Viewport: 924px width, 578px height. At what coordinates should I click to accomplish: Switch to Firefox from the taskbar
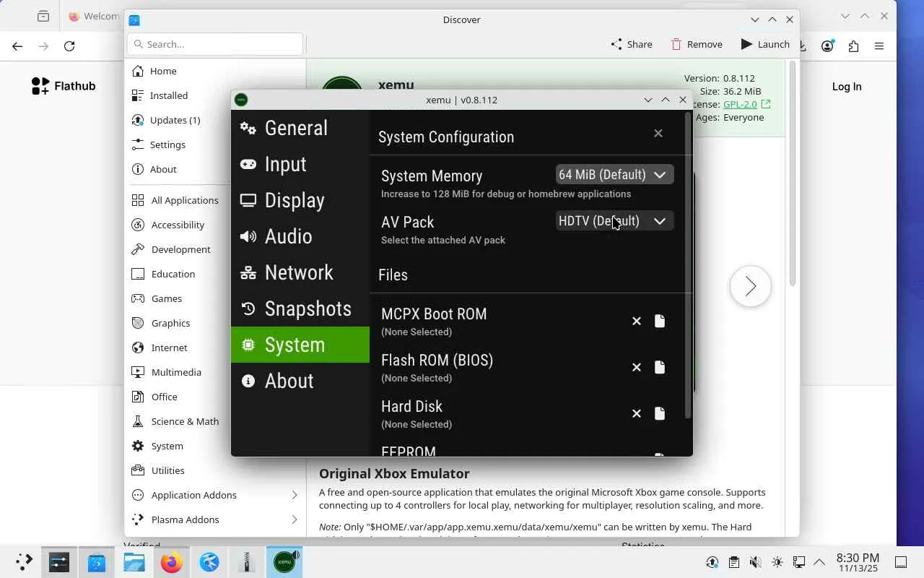(172, 562)
